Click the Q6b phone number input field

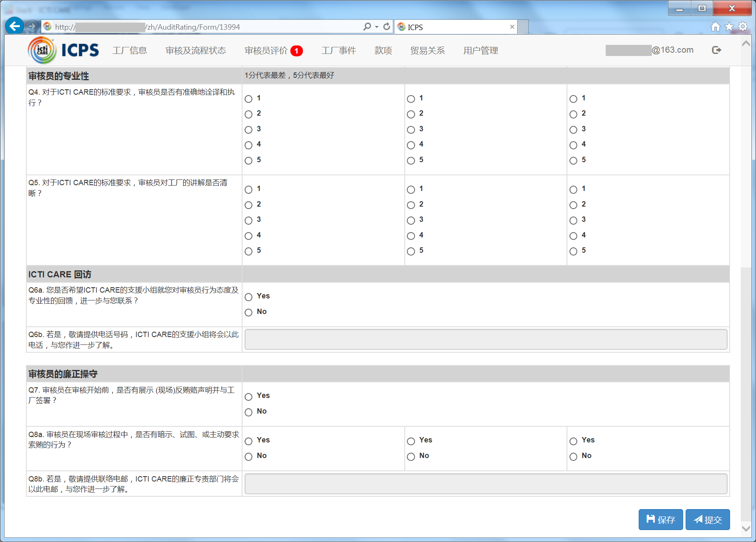pos(486,339)
